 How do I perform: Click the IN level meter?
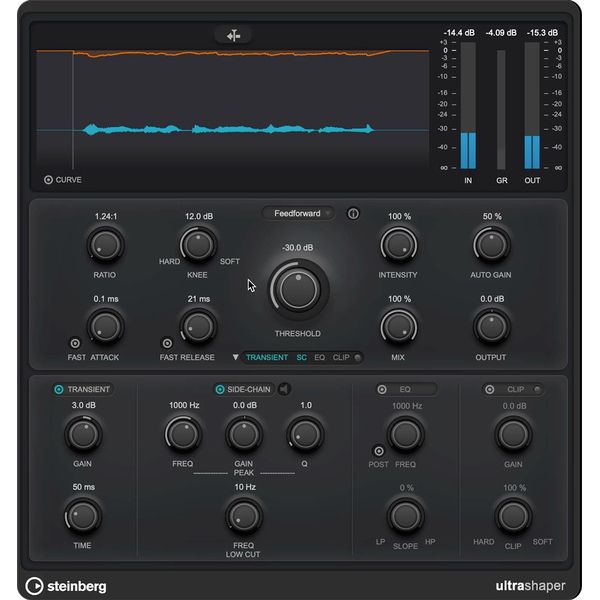[x=468, y=105]
